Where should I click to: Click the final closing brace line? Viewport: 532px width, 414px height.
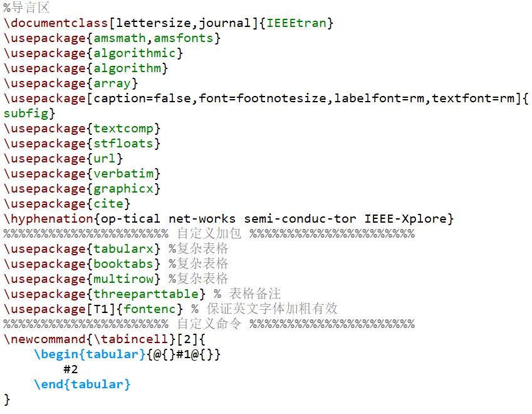point(7,400)
